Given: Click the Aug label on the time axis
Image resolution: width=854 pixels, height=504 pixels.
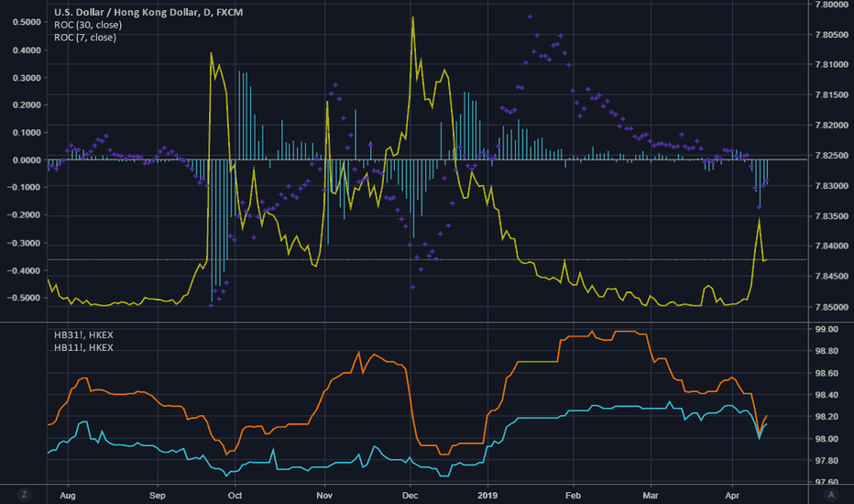Looking at the screenshot, I should click(x=68, y=495).
